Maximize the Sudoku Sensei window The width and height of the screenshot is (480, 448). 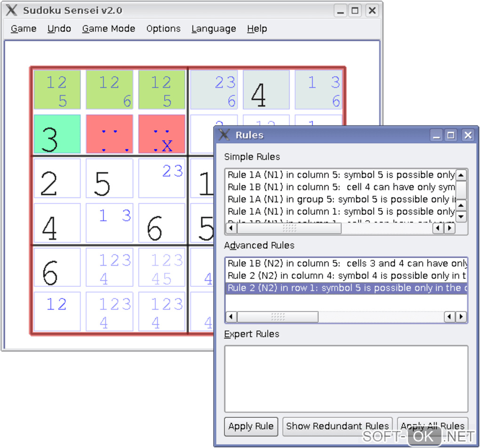[355, 11]
